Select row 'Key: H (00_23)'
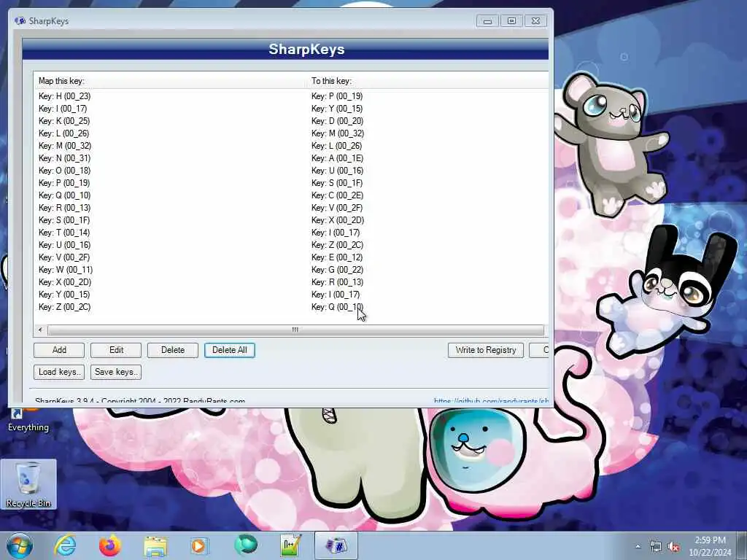This screenshot has width=747, height=560. click(x=64, y=96)
